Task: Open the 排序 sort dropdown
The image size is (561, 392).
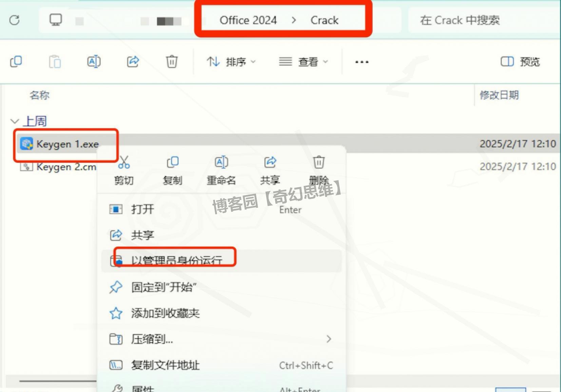Action: pos(231,62)
